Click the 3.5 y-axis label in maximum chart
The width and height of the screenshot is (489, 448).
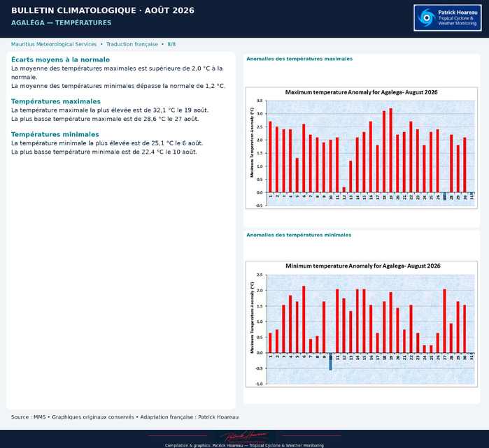click(260, 101)
